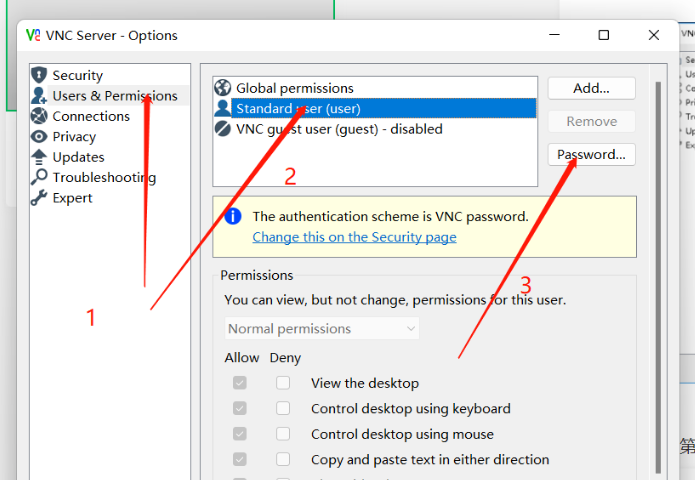This screenshot has width=695, height=480.
Task: Tick Deny for Control desktop using keyboard
Action: (283, 408)
